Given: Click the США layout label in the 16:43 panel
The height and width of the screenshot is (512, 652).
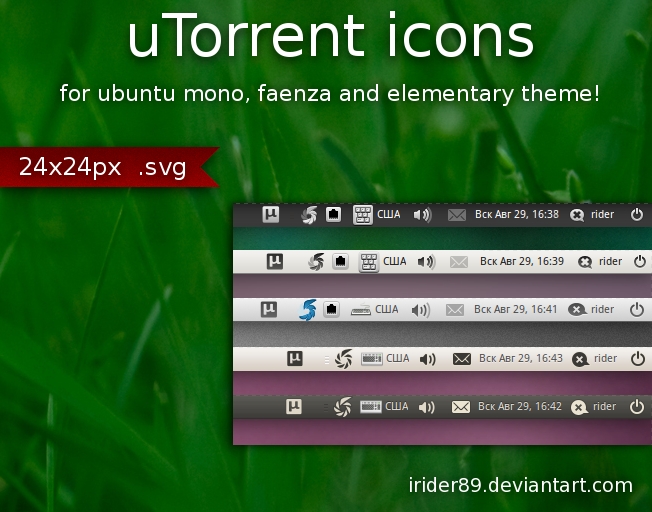Looking at the screenshot, I should tap(398, 359).
